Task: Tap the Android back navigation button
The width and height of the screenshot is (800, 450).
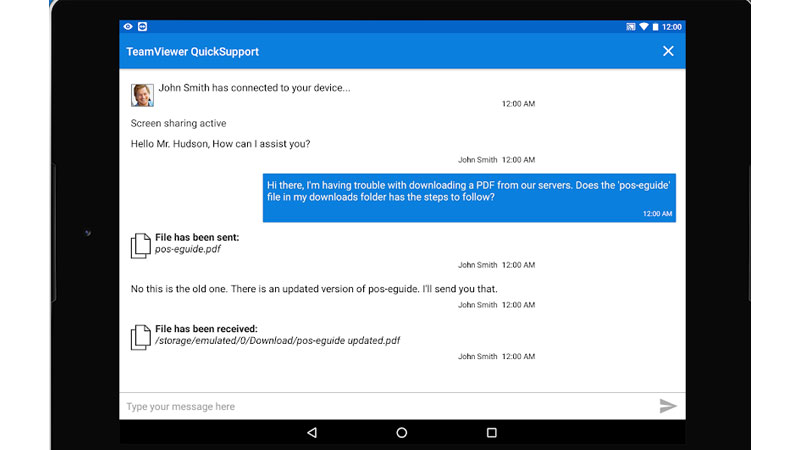Action: (x=312, y=433)
